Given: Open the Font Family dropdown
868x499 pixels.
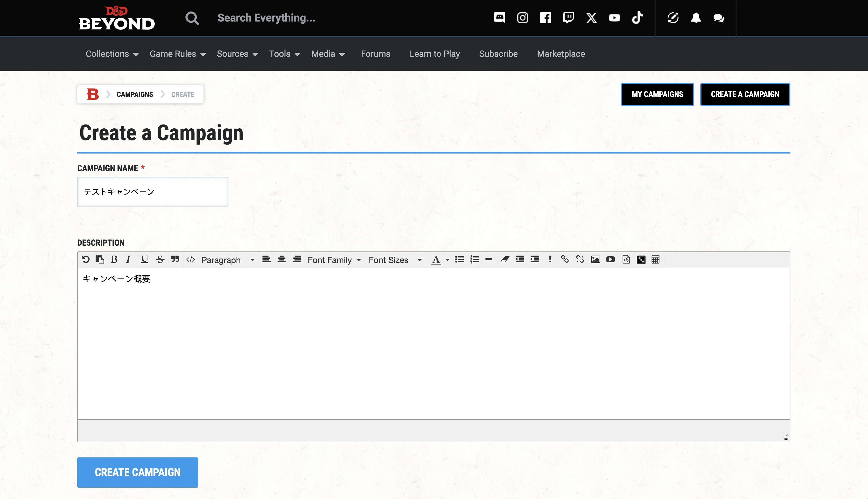Looking at the screenshot, I should 334,260.
